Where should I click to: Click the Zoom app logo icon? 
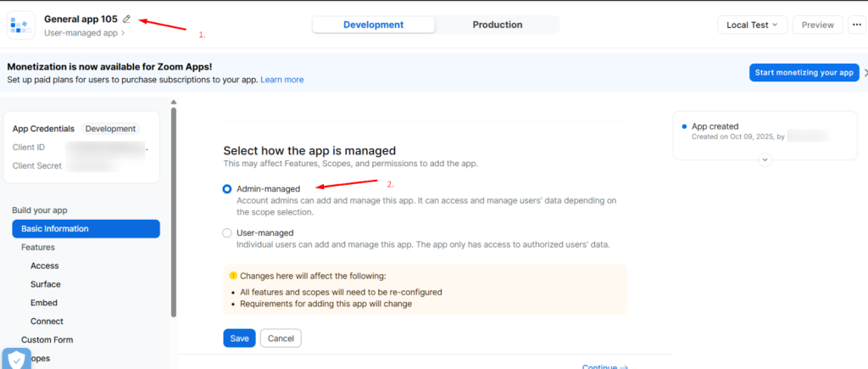tap(21, 25)
